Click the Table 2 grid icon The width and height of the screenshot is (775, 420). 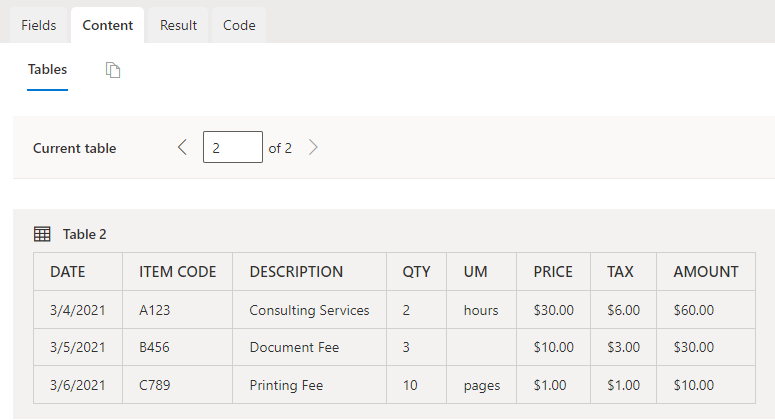point(42,234)
